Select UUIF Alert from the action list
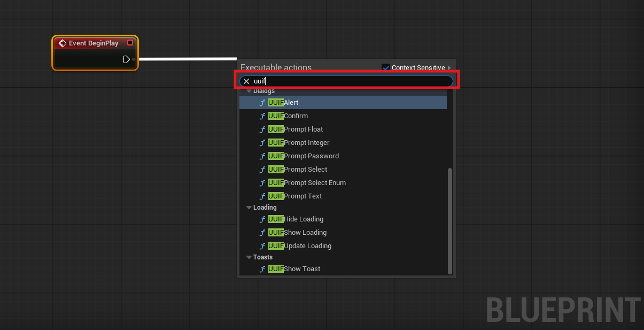The width and height of the screenshot is (644, 330). [291, 103]
